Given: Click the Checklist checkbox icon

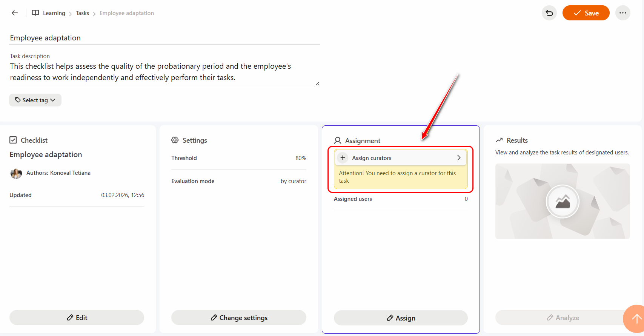Looking at the screenshot, I should pos(13,140).
